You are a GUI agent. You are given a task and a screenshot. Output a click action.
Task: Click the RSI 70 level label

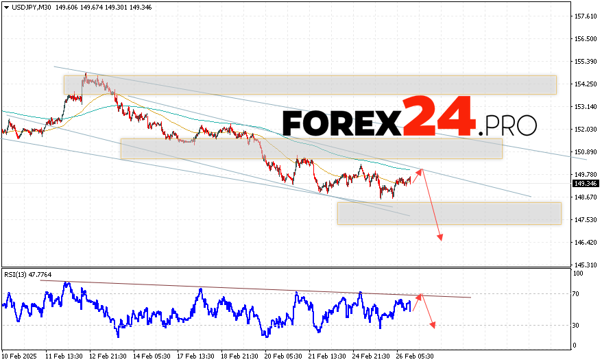tap(577, 294)
